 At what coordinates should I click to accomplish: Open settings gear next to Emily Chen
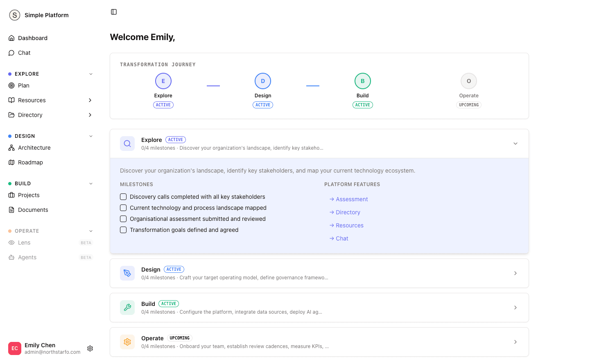(90, 348)
